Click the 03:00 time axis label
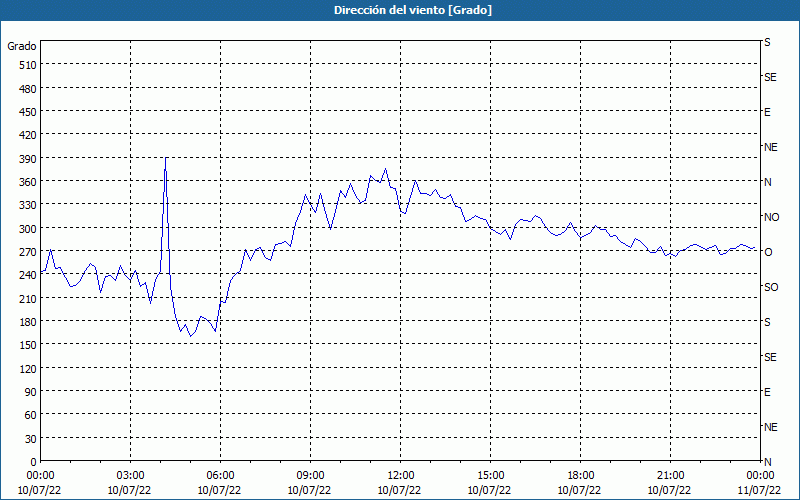The image size is (800, 500). (x=131, y=476)
